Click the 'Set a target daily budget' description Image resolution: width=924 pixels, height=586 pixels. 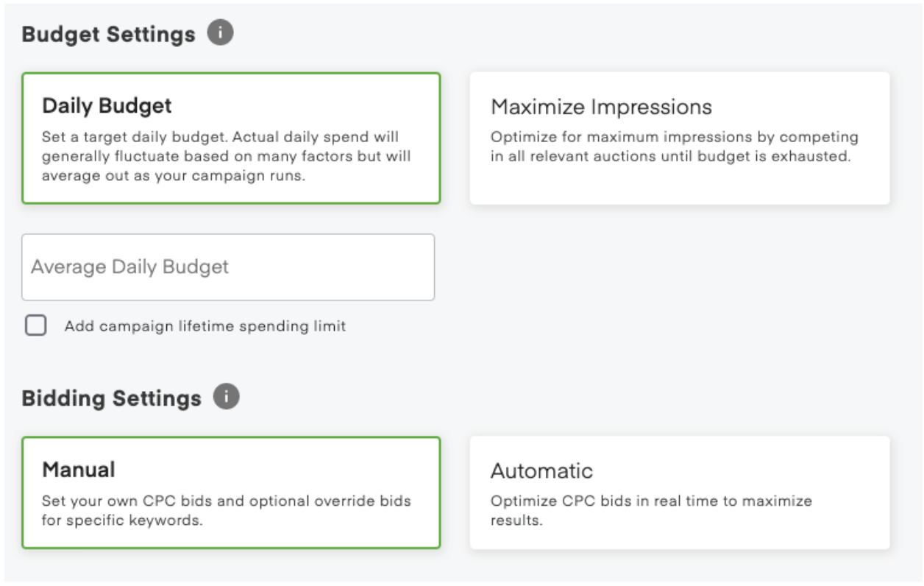click(x=226, y=157)
